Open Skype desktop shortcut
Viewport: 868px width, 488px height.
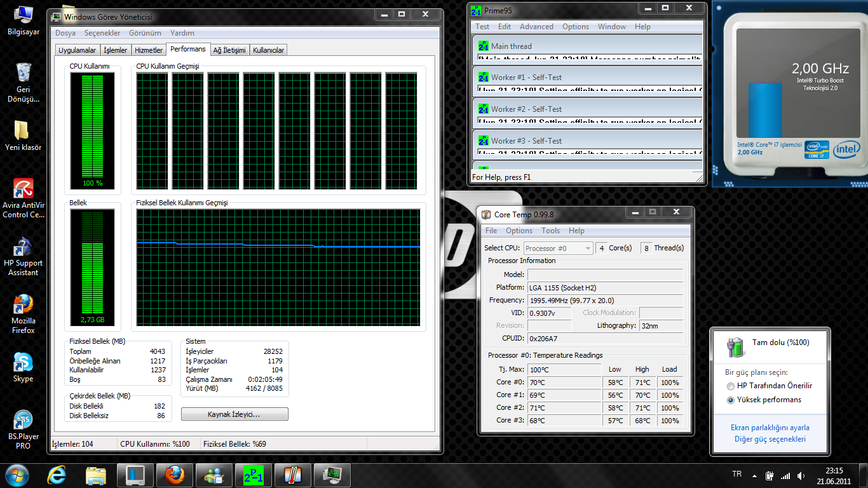24,367
